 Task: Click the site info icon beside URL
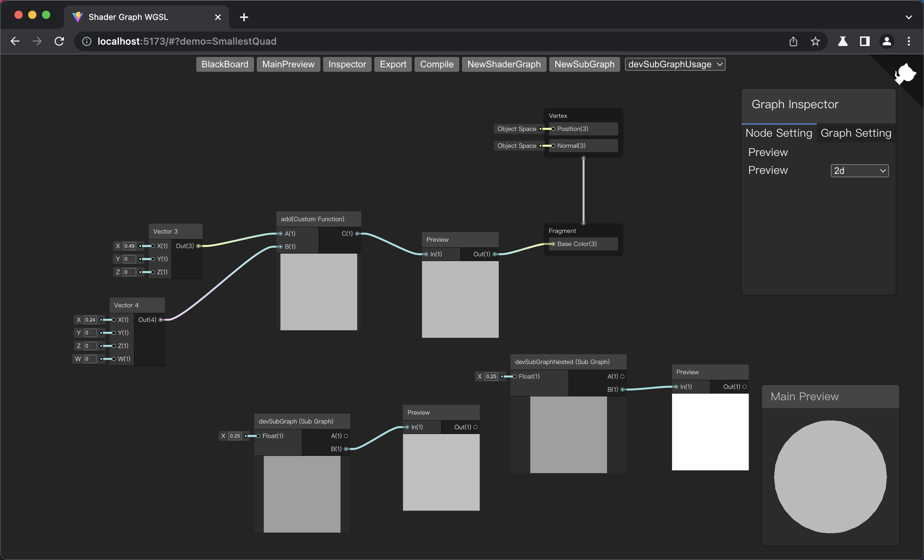[87, 41]
